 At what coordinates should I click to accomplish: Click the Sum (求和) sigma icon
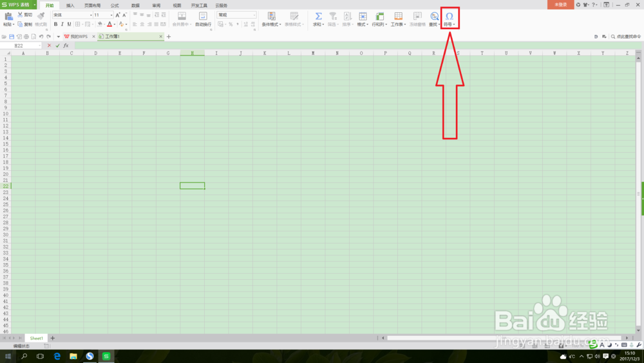pyautogui.click(x=318, y=16)
